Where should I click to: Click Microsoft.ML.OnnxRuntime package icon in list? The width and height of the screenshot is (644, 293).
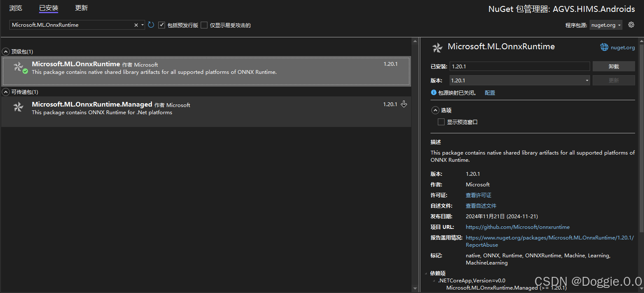[x=18, y=67]
